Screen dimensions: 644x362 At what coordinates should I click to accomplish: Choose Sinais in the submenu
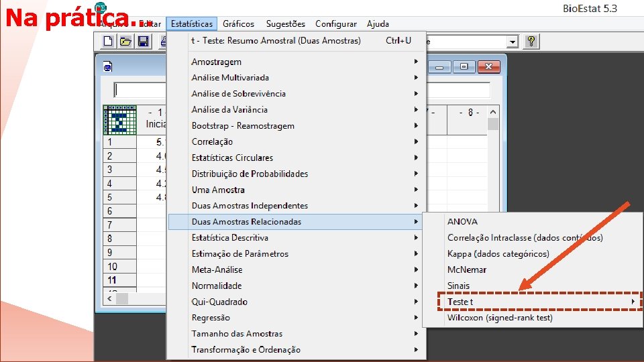point(533,286)
